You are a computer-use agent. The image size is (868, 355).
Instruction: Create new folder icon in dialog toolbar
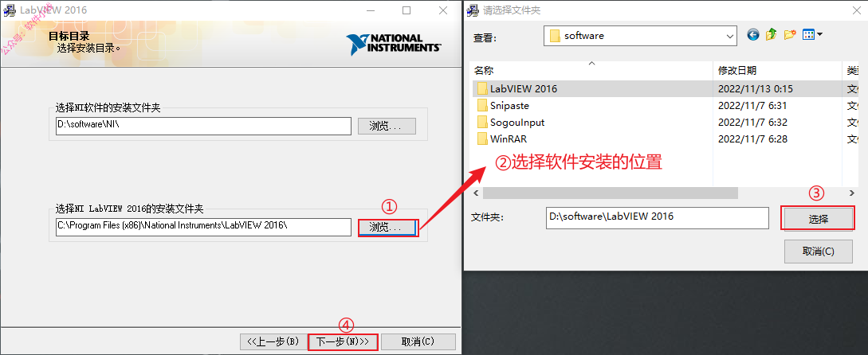(x=789, y=35)
